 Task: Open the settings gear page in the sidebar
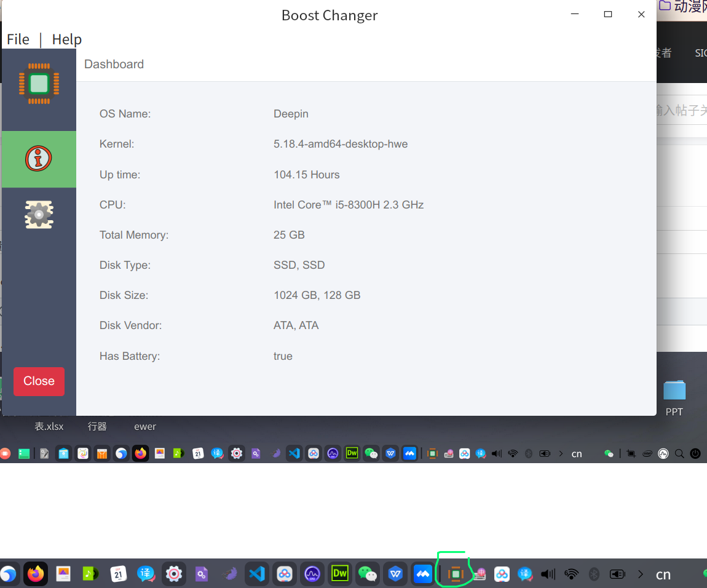click(x=39, y=215)
